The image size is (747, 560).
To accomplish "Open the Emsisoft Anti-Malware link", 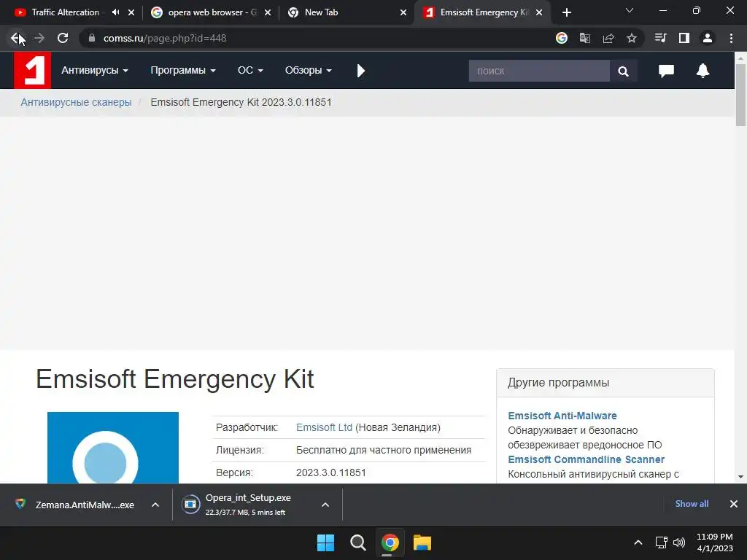I will [x=562, y=416].
